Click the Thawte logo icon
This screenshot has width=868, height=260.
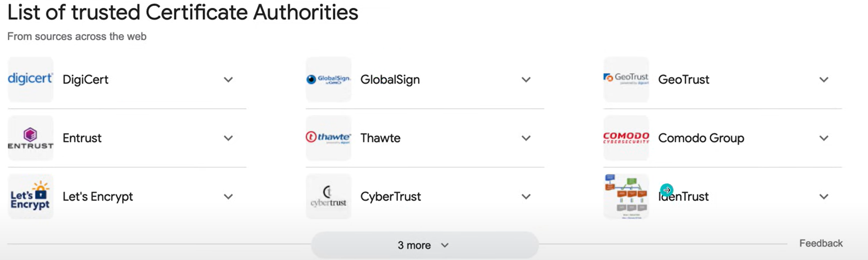(x=328, y=138)
